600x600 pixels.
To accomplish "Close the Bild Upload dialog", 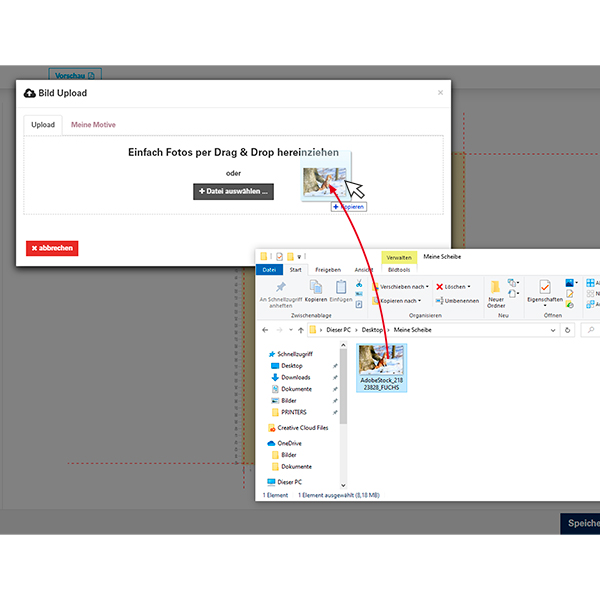I will tap(440, 93).
